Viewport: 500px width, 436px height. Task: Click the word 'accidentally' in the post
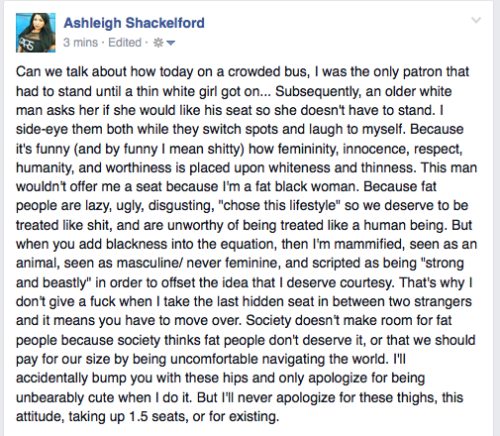click(x=52, y=378)
